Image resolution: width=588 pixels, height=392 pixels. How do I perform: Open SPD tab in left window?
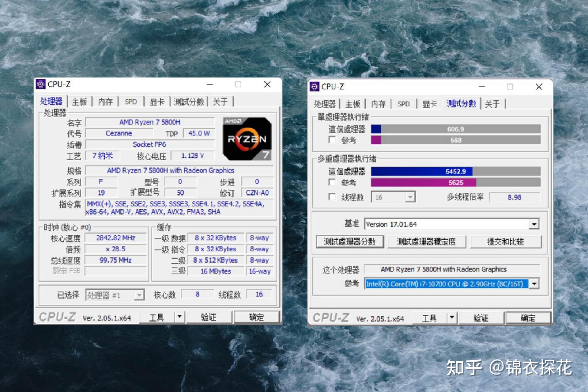point(131,102)
